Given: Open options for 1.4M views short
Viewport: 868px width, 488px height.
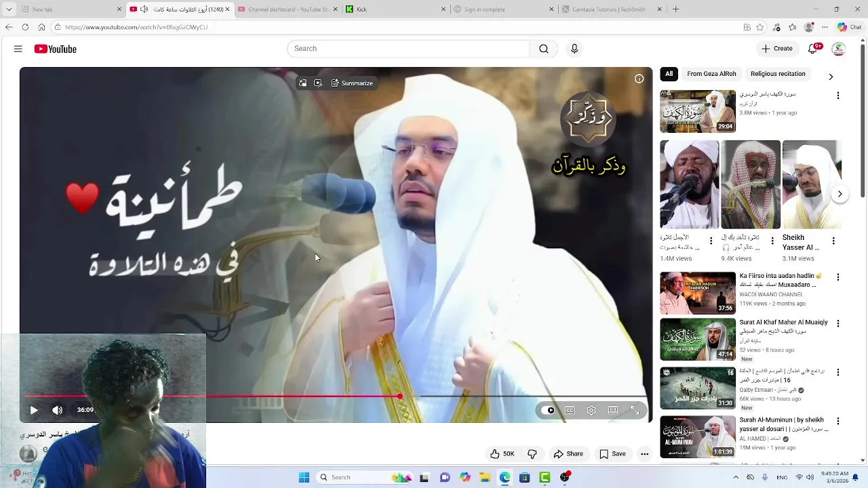Looking at the screenshot, I should coord(711,241).
